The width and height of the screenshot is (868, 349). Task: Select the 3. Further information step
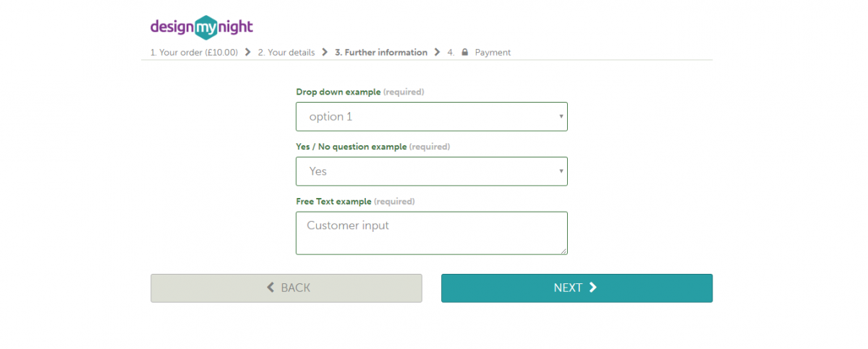(381, 53)
